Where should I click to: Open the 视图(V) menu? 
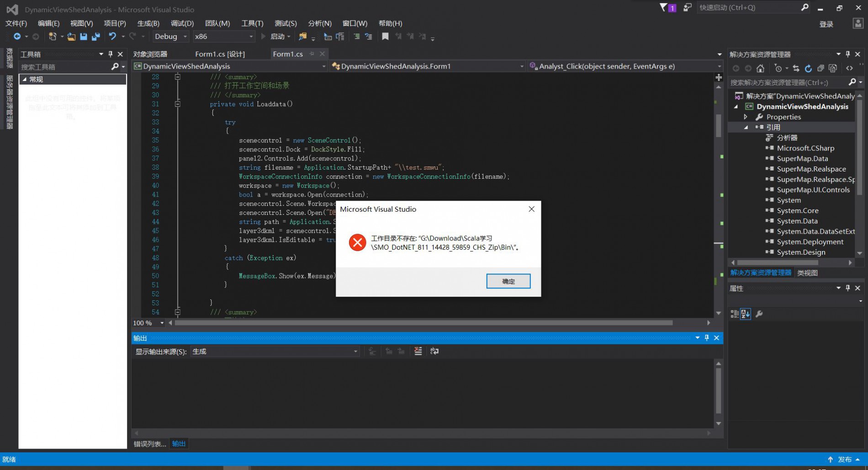(81, 23)
